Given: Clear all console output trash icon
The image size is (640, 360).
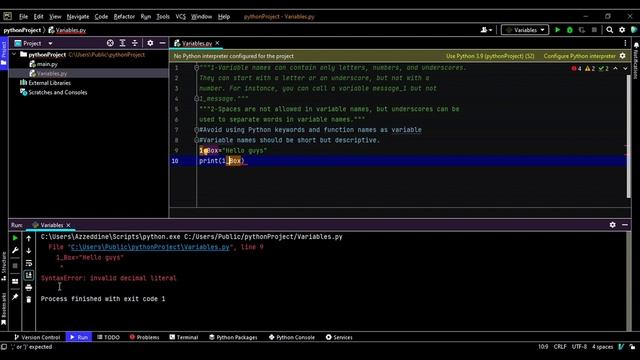Looking at the screenshot, I should [x=29, y=300].
